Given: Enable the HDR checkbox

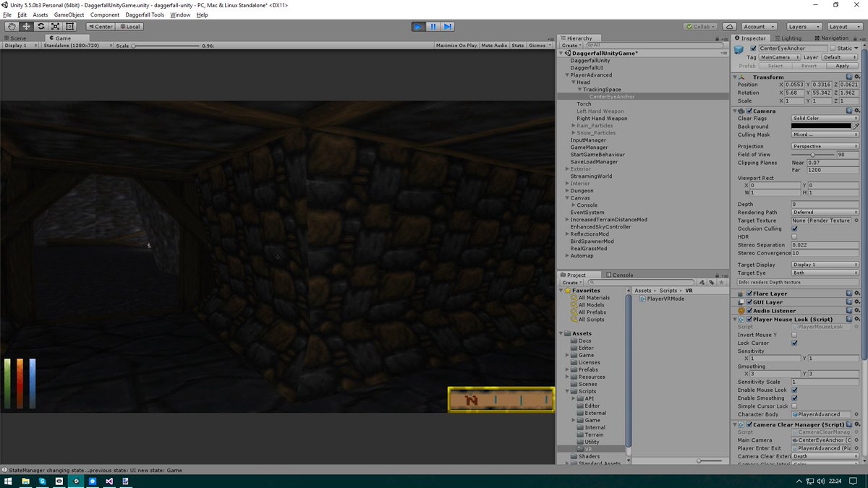Looking at the screenshot, I should pyautogui.click(x=794, y=236).
